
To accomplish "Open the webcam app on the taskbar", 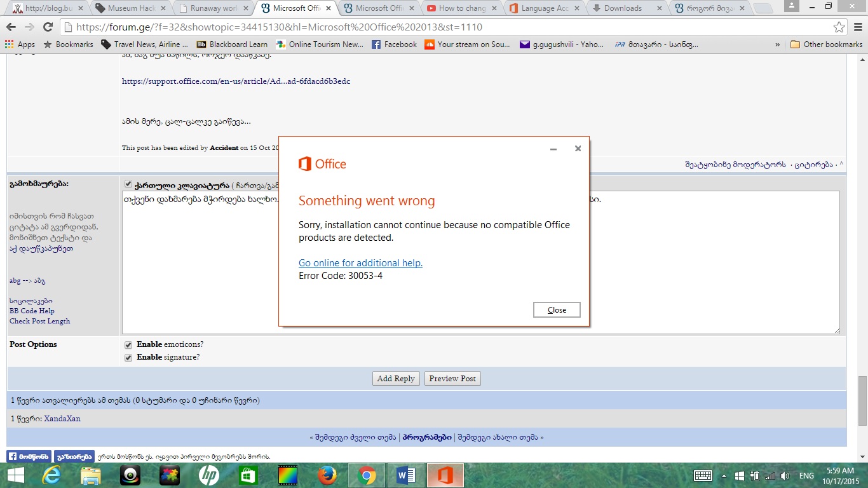I will (130, 475).
